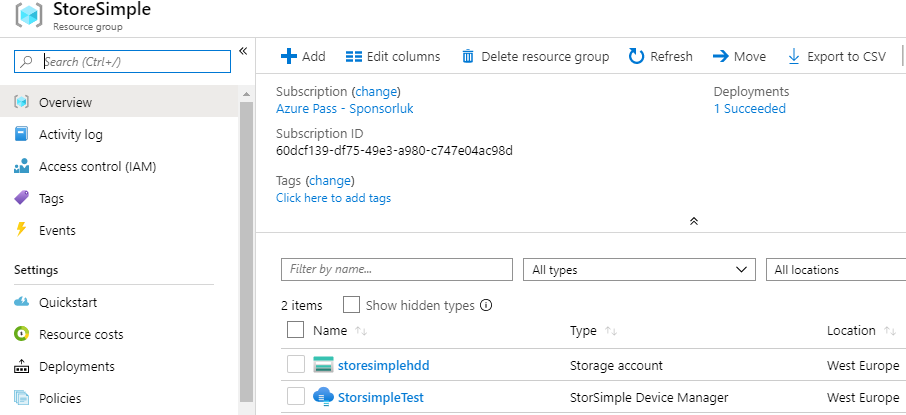This screenshot has height=415, width=906.
Task: Click the Edit columns grid icon
Action: click(x=354, y=56)
